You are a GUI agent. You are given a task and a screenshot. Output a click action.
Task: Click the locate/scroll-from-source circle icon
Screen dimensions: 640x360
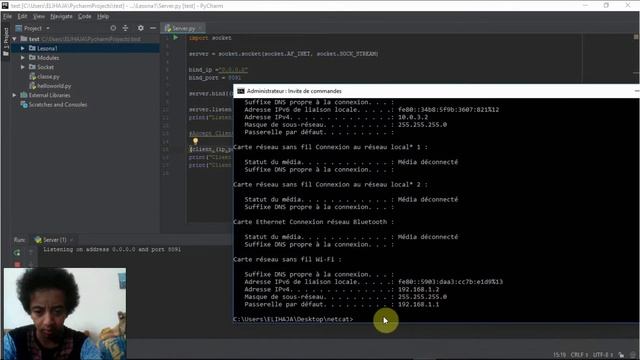113,28
